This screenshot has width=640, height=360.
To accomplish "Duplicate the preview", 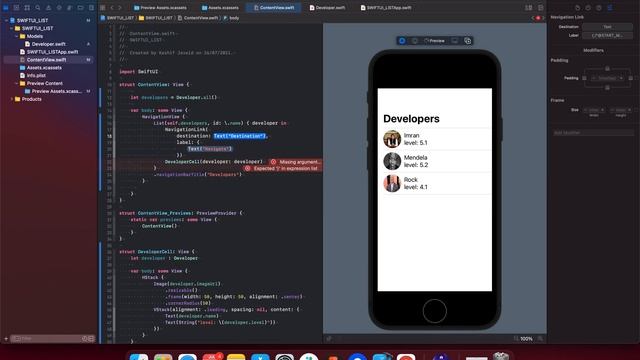I will [468, 41].
